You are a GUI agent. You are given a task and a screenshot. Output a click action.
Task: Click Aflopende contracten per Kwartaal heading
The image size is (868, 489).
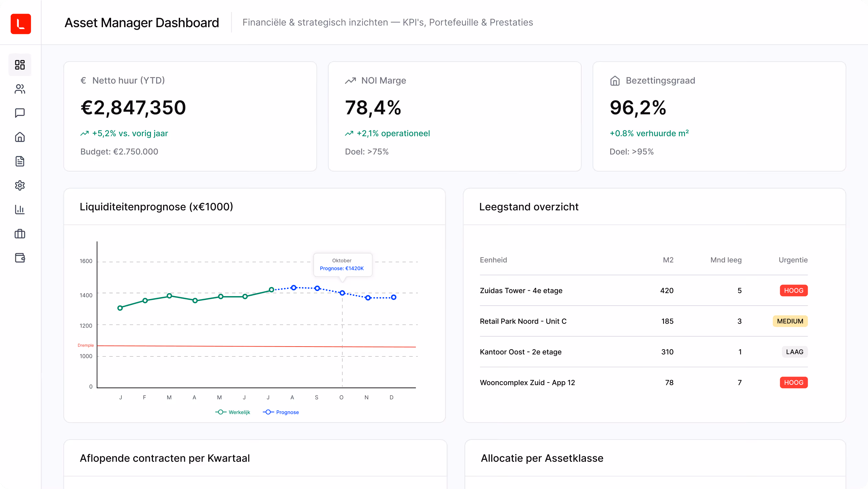(x=165, y=458)
